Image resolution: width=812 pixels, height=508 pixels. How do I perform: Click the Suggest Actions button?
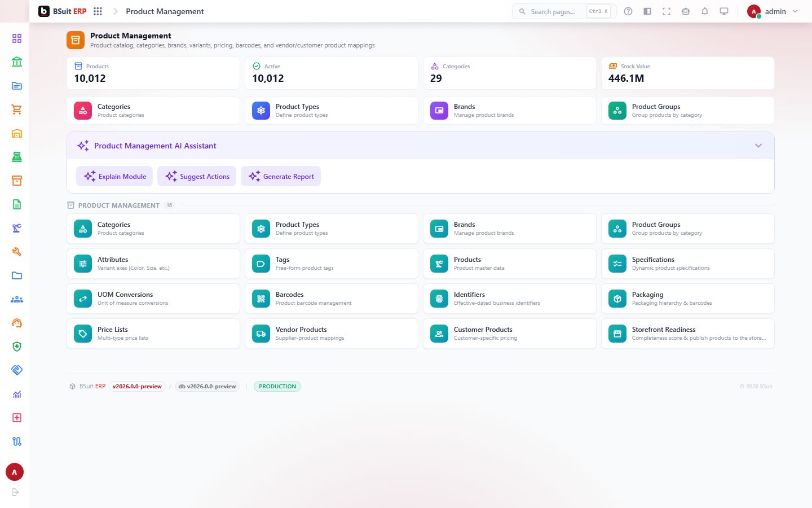[197, 176]
